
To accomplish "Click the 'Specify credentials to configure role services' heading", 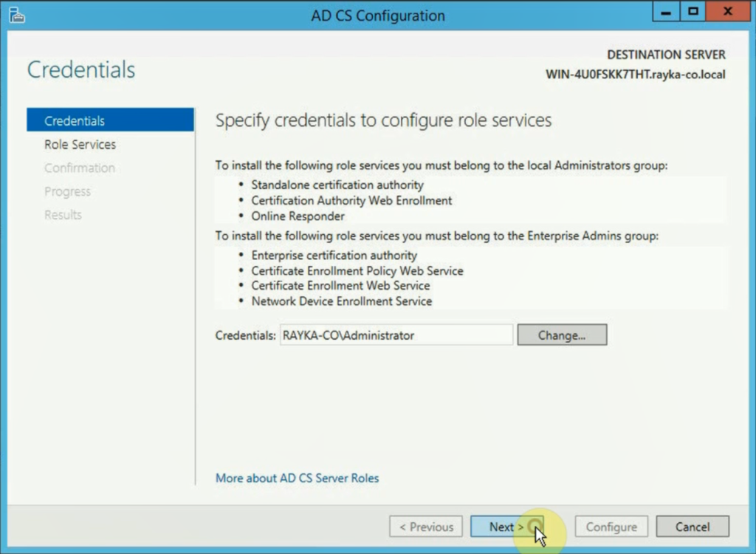I will (x=383, y=120).
